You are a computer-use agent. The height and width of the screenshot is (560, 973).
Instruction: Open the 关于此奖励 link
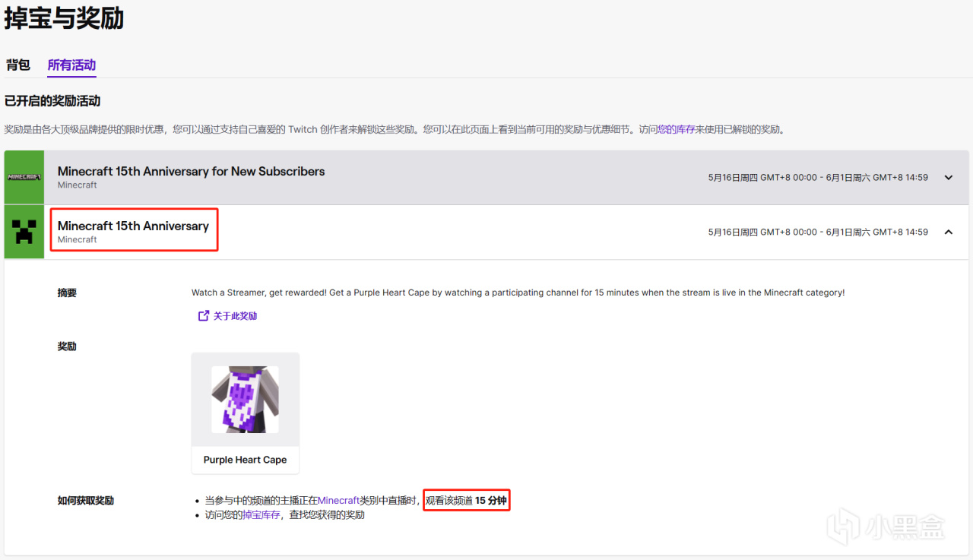pos(235,316)
